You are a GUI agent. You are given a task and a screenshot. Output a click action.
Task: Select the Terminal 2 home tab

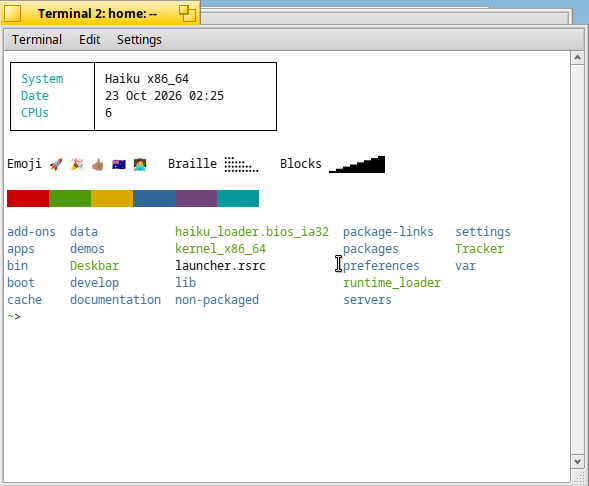100,14
